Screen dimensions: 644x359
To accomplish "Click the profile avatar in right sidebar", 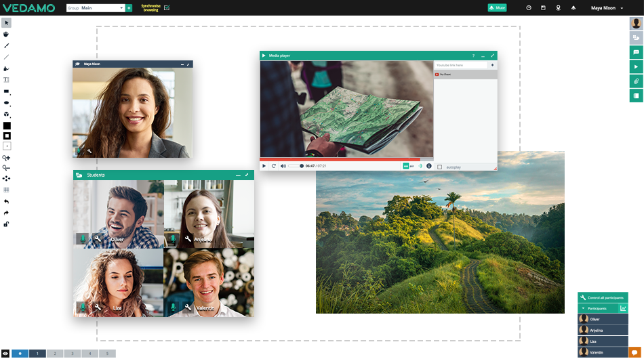I will (x=636, y=23).
